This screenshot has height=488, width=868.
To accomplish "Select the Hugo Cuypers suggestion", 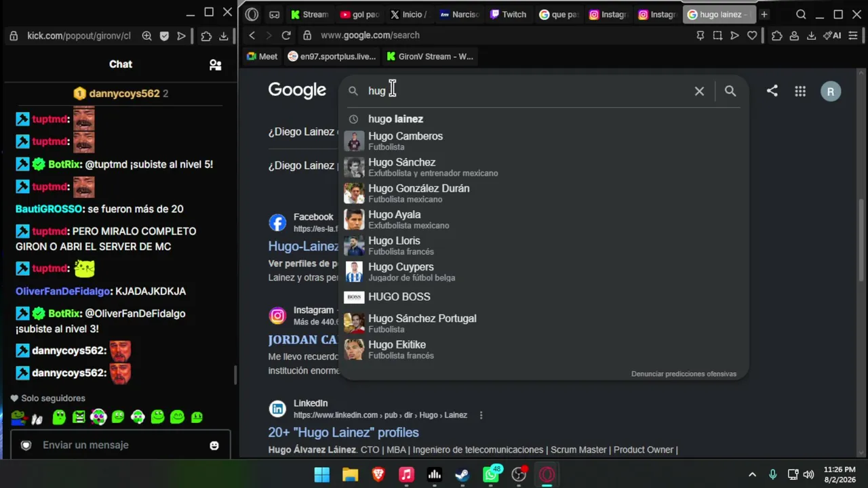I will [x=543, y=272].
